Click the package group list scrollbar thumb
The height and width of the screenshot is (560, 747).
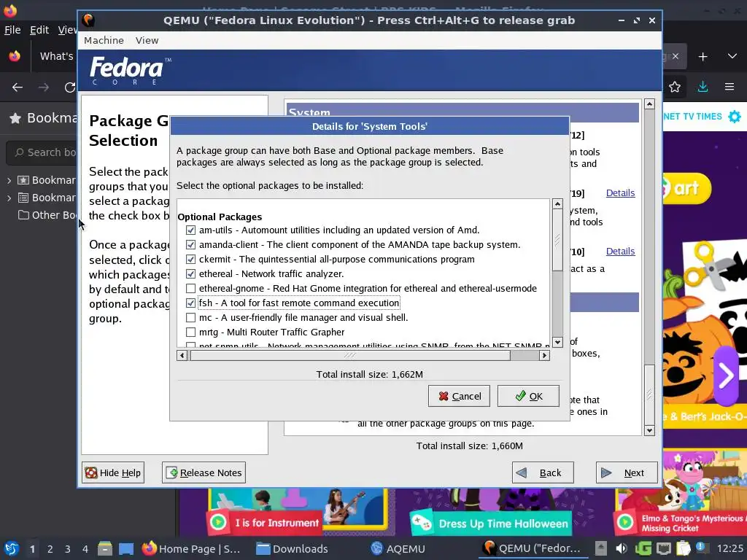(x=649, y=394)
